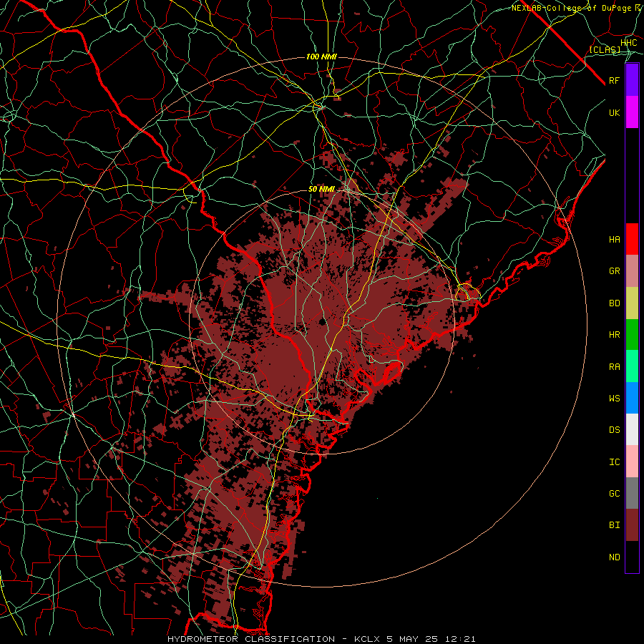Click the 5 MAY 25 date text

click(414, 639)
